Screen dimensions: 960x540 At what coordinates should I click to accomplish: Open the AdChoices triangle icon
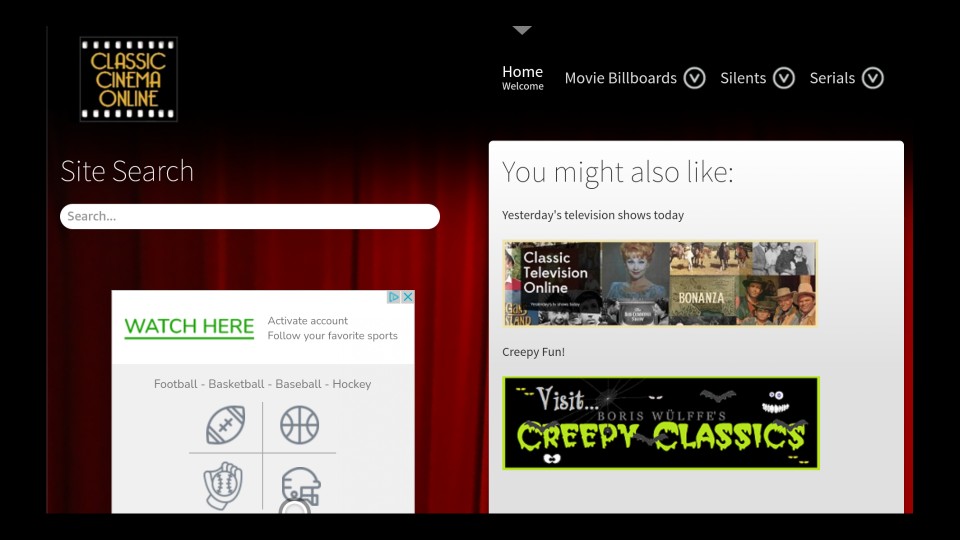[x=394, y=297]
